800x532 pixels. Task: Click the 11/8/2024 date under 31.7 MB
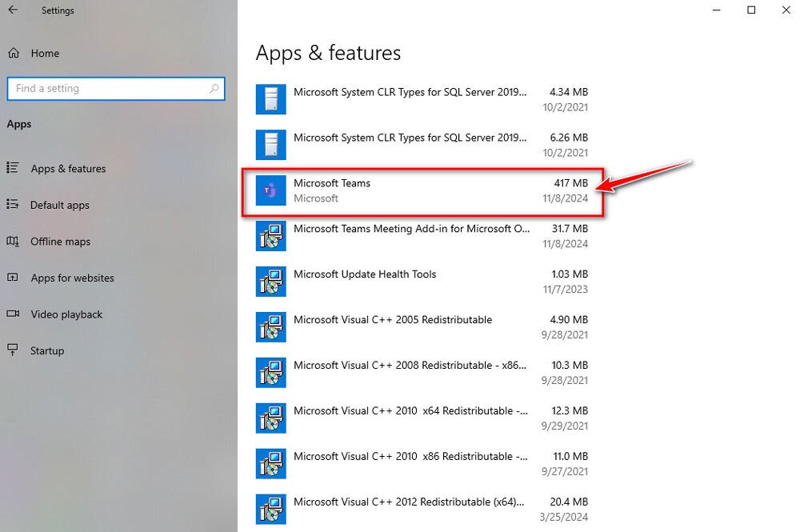(x=566, y=244)
